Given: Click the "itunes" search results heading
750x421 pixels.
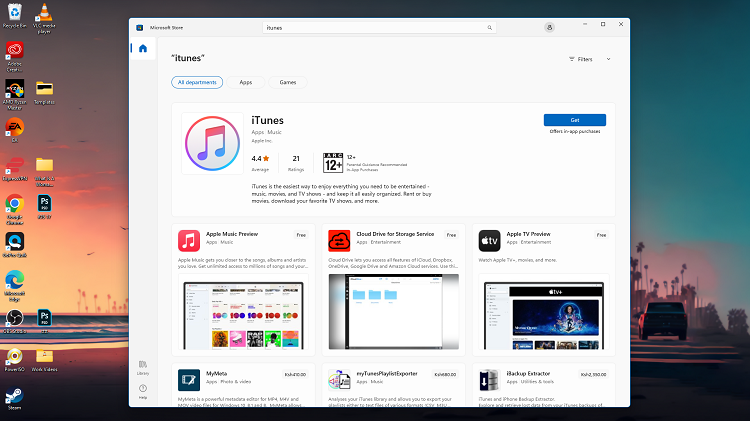Looking at the screenshot, I should tap(188, 58).
